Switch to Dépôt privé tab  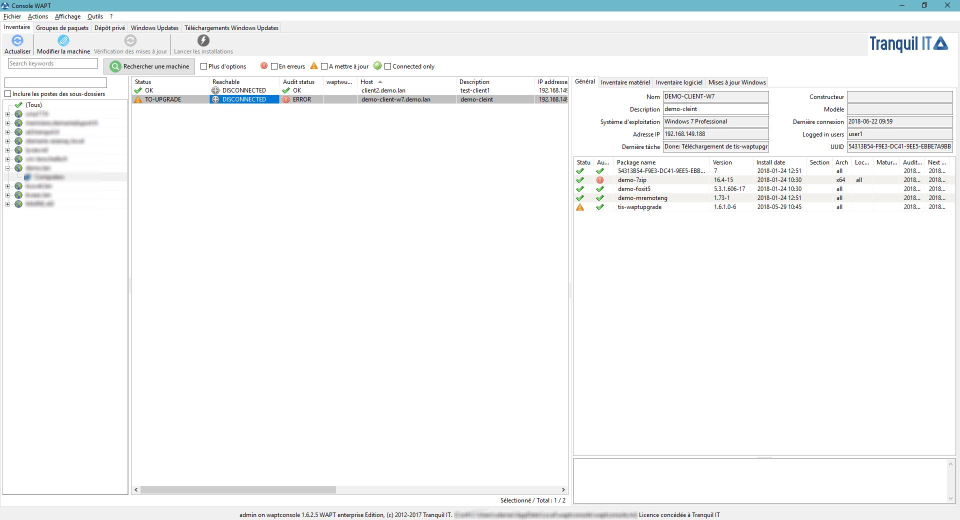click(110, 28)
